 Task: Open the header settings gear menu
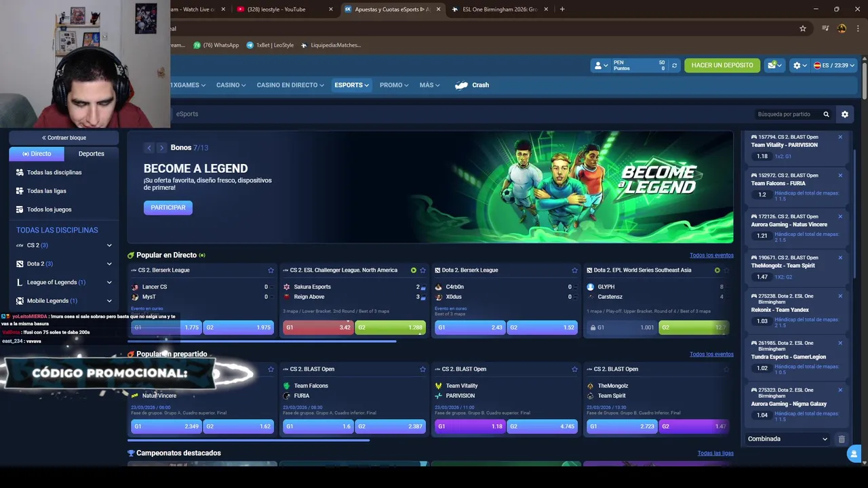click(800, 65)
